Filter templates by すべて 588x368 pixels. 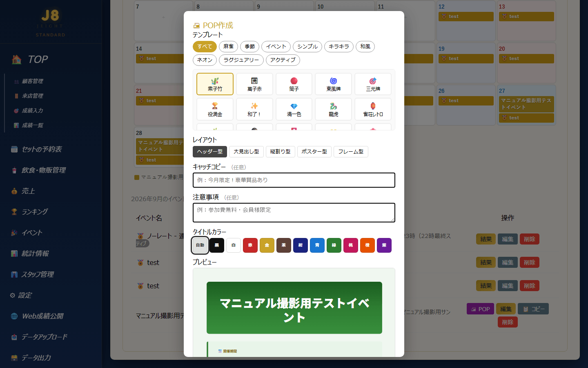coord(205,47)
